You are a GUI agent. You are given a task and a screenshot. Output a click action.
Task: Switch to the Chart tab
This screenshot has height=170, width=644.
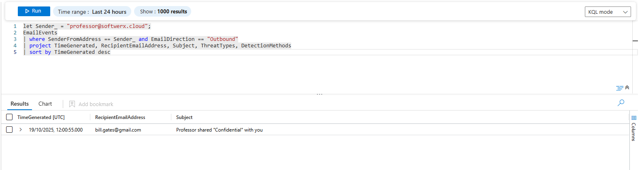[45, 104]
